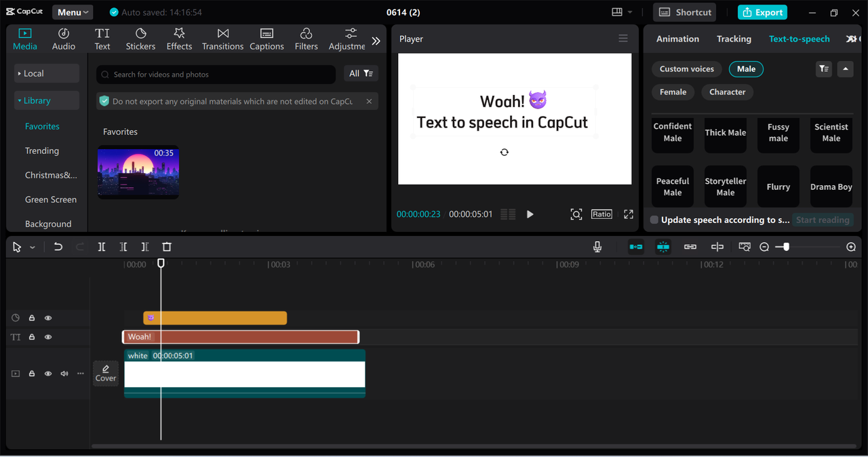Select Background category
This screenshot has height=457, width=868.
[48, 224]
